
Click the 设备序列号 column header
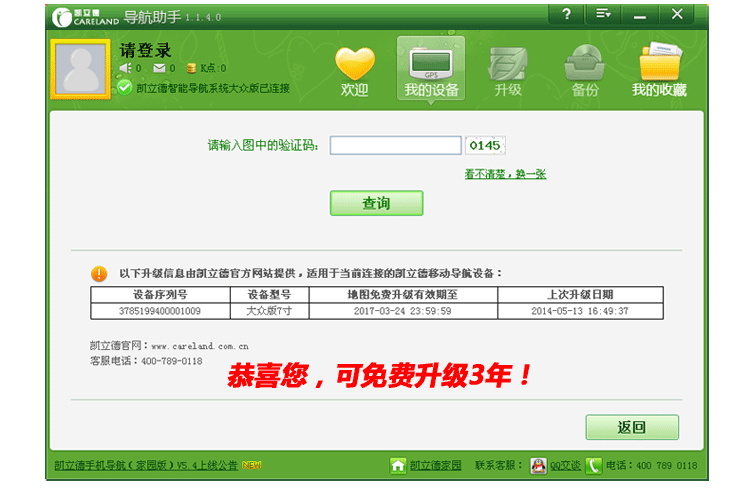coord(160,295)
